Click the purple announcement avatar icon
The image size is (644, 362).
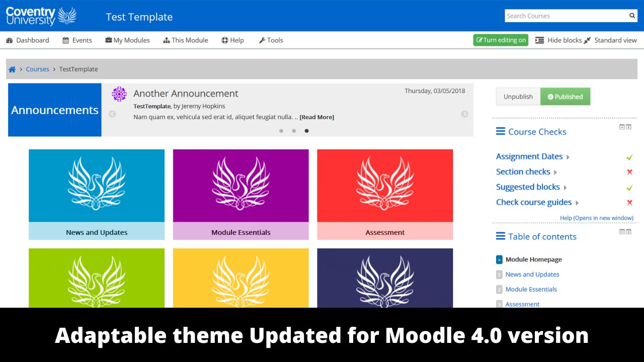[119, 94]
